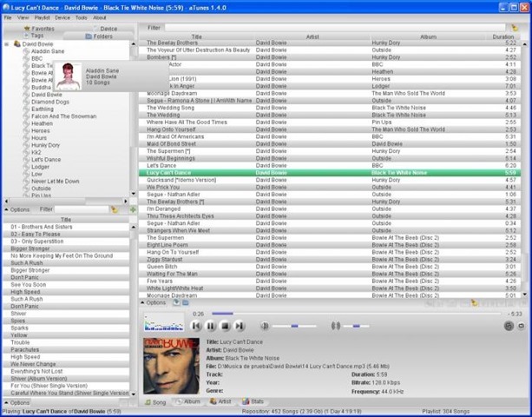Switch to the Album info tab
Image resolution: width=532 pixels, height=417 pixels.
pos(188,401)
